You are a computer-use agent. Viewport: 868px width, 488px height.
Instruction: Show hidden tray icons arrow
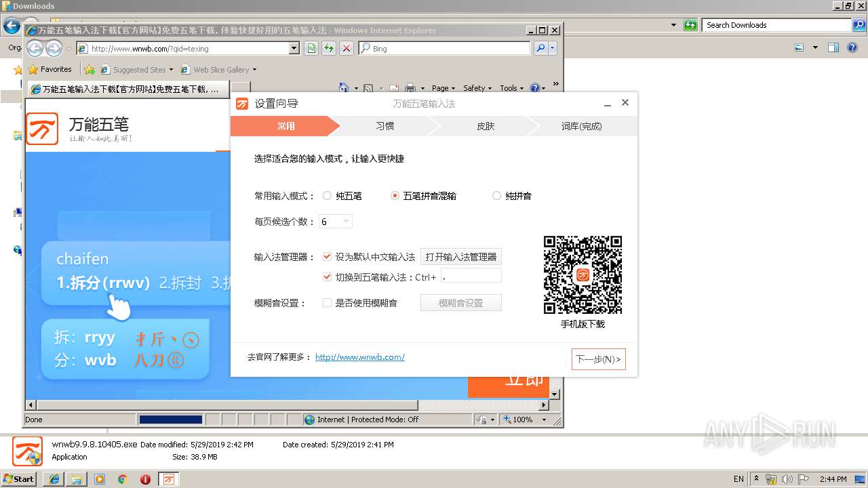[x=757, y=479]
